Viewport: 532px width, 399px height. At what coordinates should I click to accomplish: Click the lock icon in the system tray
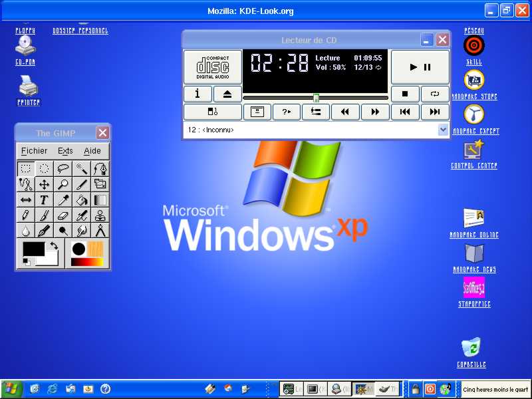415,389
